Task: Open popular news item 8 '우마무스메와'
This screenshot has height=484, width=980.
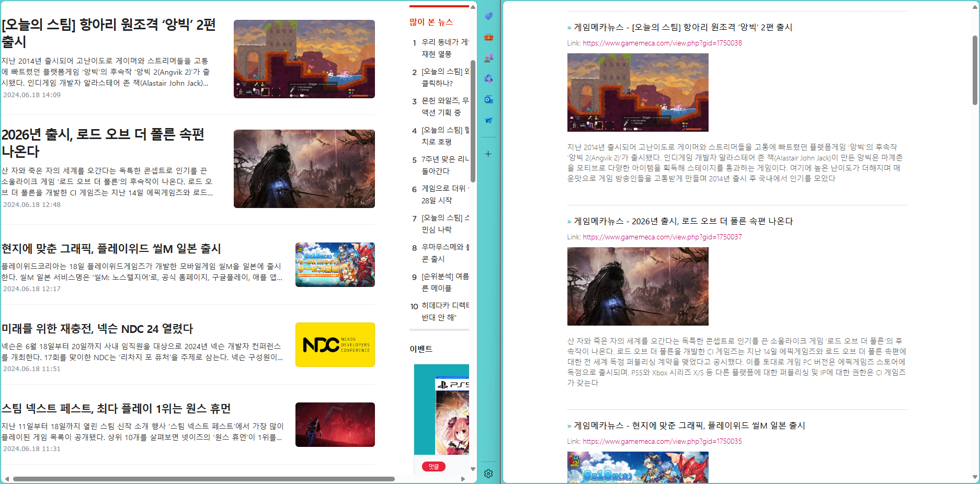Action: (445, 253)
